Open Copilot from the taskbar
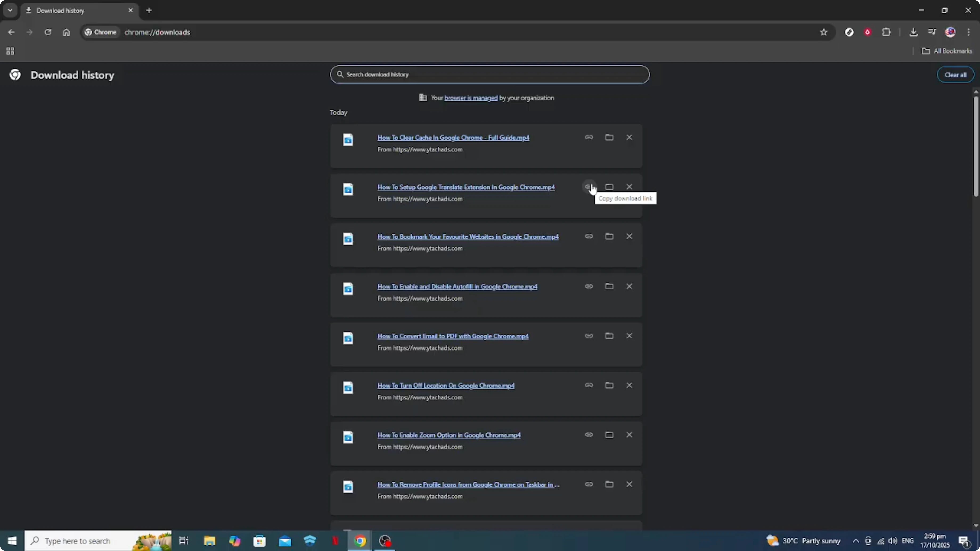 (x=235, y=541)
